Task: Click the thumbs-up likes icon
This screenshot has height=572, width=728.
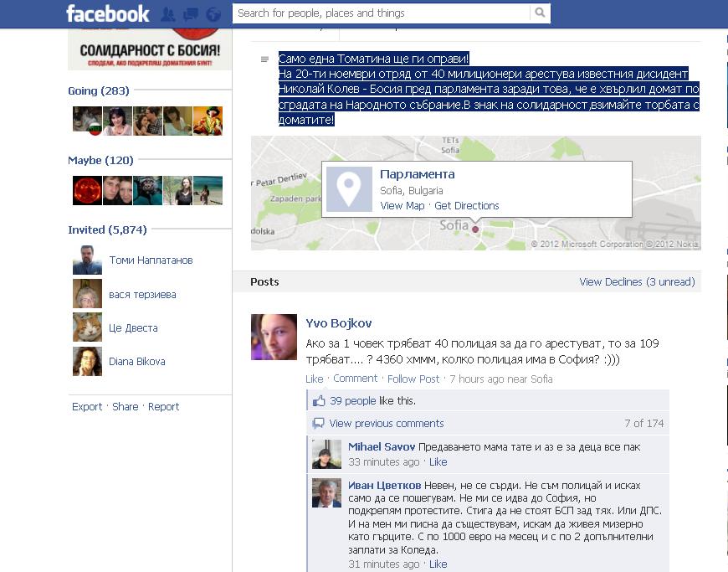Action: pyautogui.click(x=319, y=400)
